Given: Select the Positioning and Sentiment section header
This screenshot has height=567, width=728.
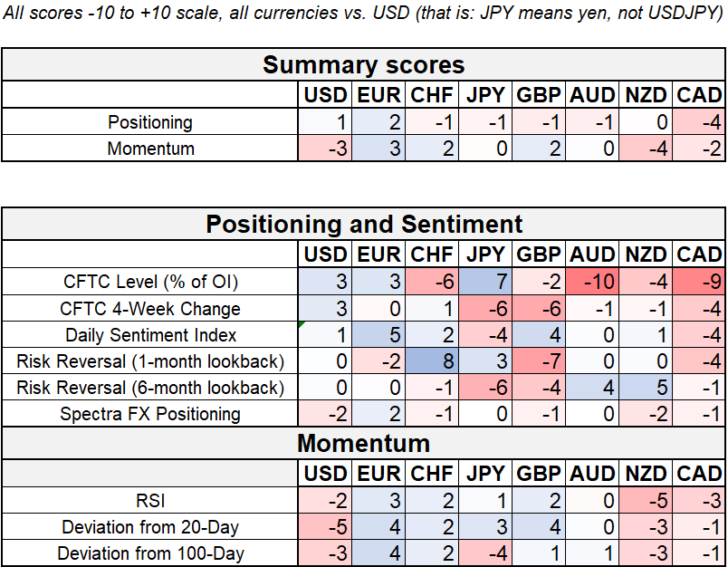Looking at the screenshot, I should 363,225.
